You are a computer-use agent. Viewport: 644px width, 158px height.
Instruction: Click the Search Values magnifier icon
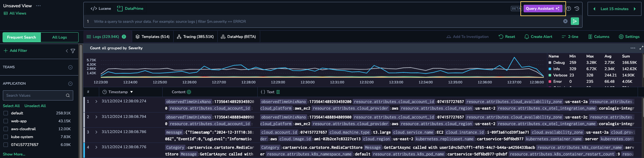[68, 95]
